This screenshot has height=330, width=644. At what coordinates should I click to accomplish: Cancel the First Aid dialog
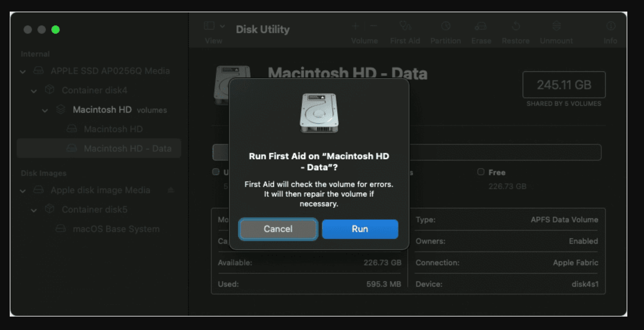coord(278,229)
